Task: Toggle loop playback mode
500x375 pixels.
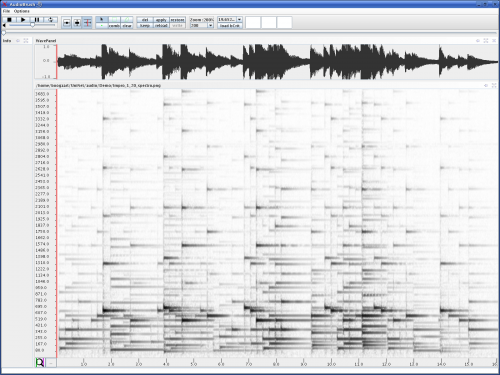Action: click(x=51, y=20)
